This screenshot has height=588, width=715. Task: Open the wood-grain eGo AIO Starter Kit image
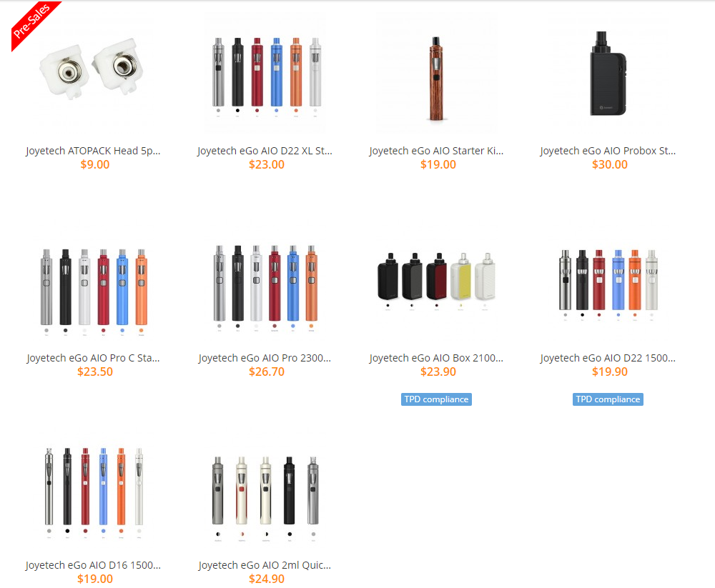[436, 73]
